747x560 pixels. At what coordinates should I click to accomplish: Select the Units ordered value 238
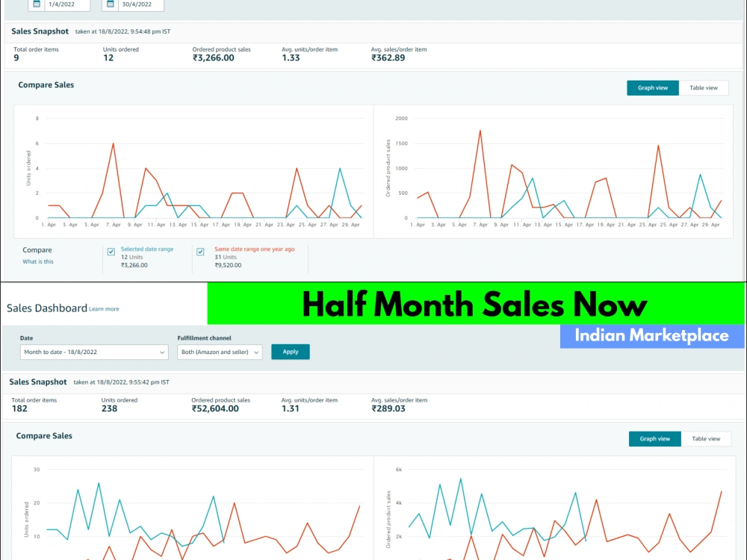click(109, 408)
